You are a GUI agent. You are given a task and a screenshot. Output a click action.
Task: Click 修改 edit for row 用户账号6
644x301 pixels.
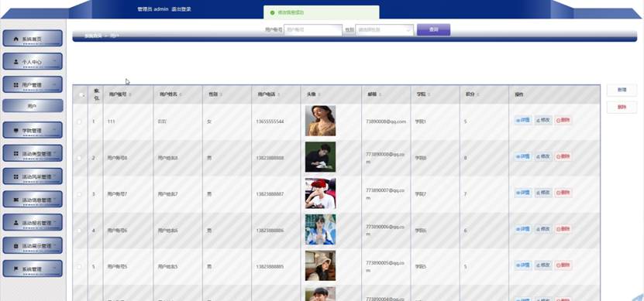point(543,229)
